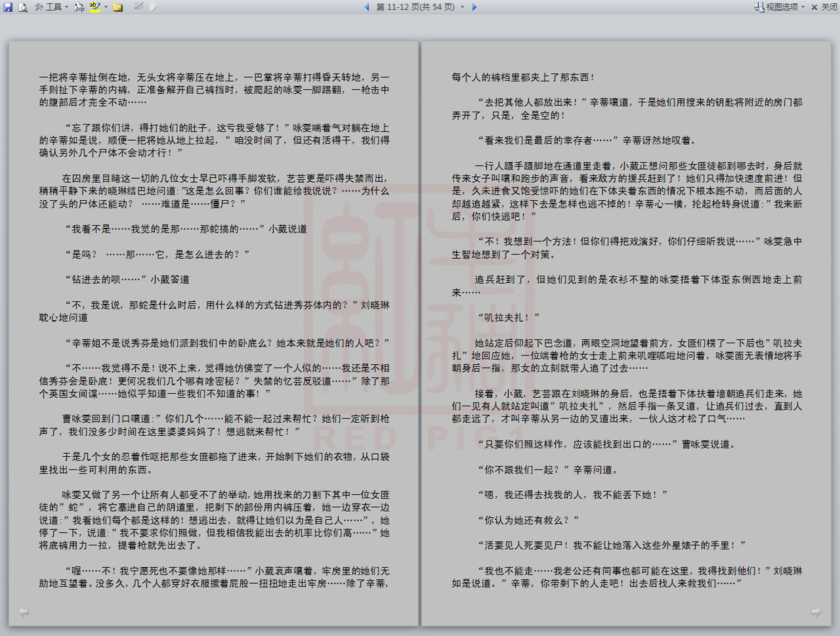Click the grayed-out pen/ink icon
840x636 pixels.
click(x=138, y=7)
